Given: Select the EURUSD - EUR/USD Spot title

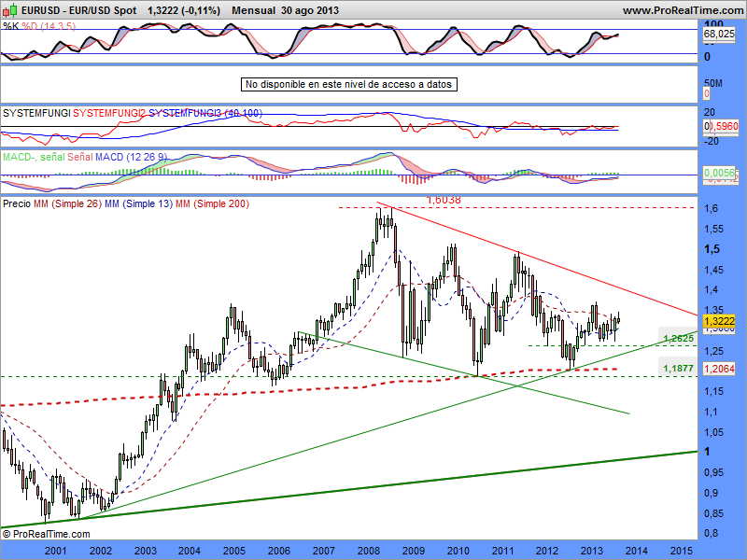Looking at the screenshot, I should coord(79,10).
